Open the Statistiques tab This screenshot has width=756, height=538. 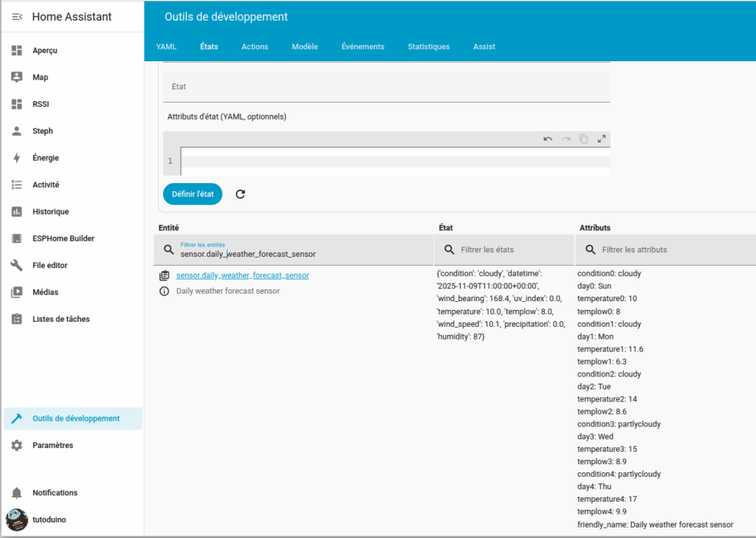pos(428,46)
